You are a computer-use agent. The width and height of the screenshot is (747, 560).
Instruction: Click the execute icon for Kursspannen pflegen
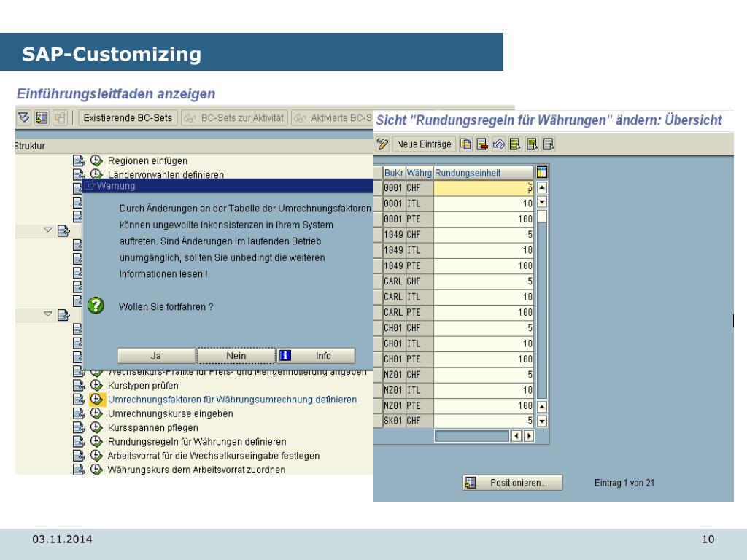(x=96, y=427)
